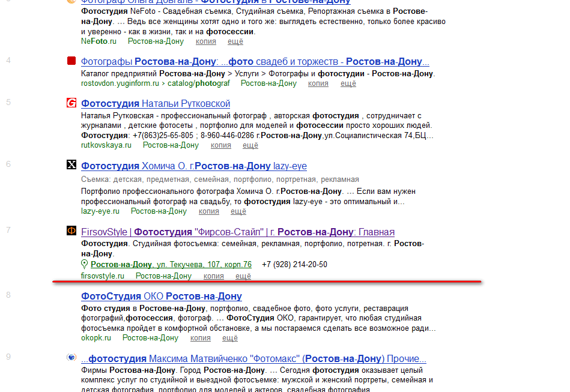Open cached копия for NeFoto.ru result
The width and height of the screenshot is (570, 392).
(206, 41)
